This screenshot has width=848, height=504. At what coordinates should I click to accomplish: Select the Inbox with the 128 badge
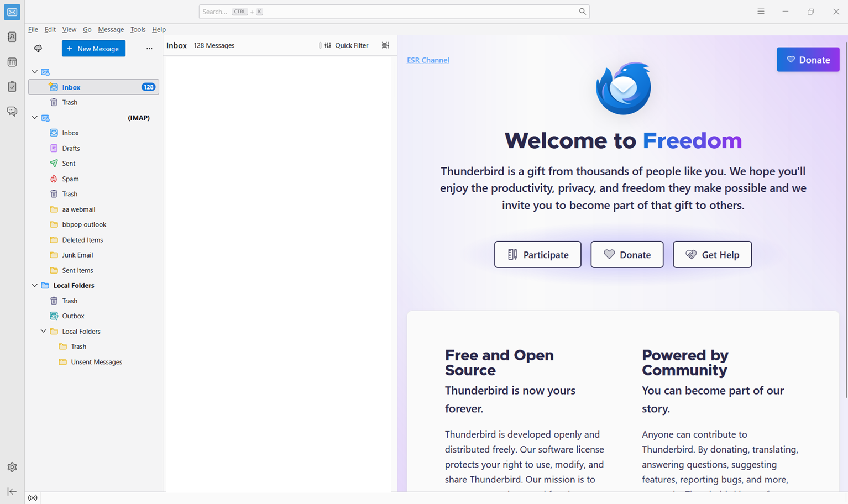click(93, 87)
